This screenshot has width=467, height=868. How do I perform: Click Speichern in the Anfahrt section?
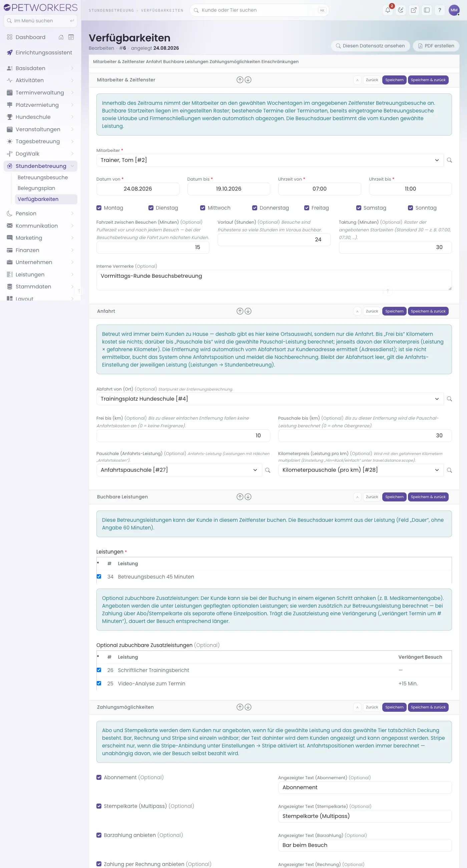(x=394, y=311)
